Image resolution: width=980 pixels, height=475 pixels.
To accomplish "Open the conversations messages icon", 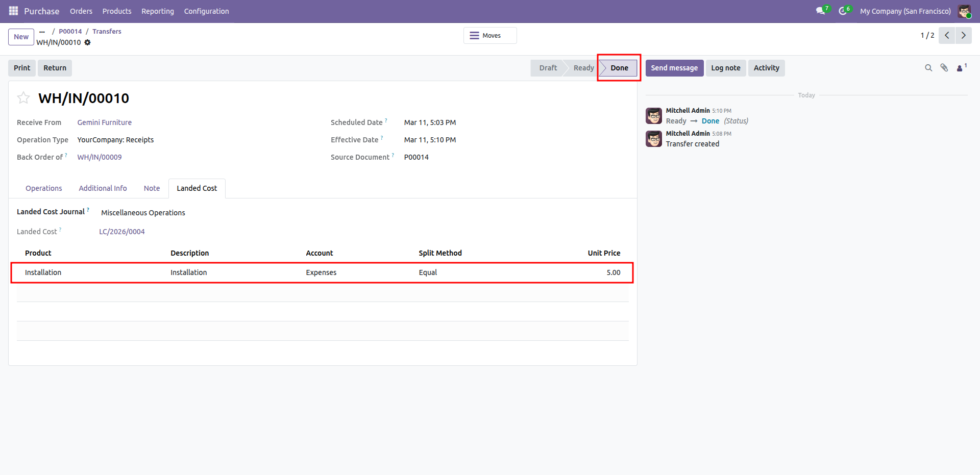I will (x=820, y=11).
